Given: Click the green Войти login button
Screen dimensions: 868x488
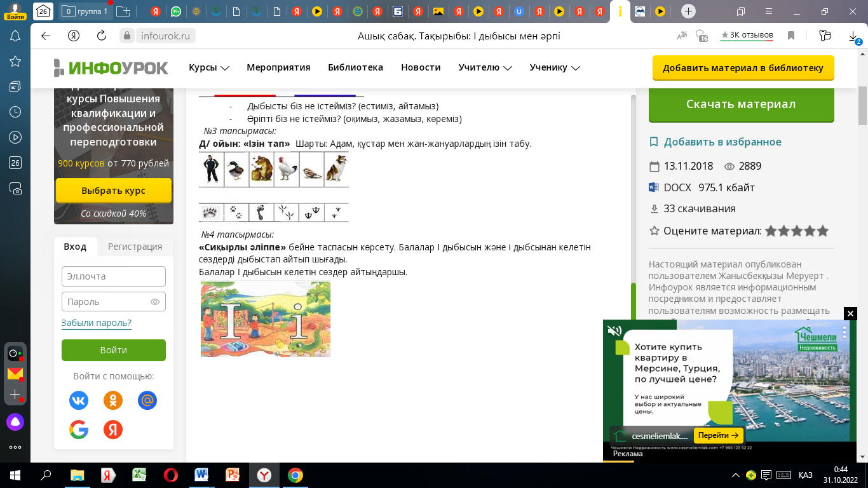Looking at the screenshot, I should 114,350.
